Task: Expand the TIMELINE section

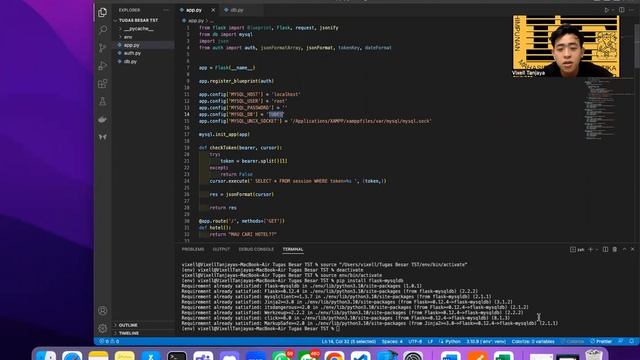Action: 129,333
